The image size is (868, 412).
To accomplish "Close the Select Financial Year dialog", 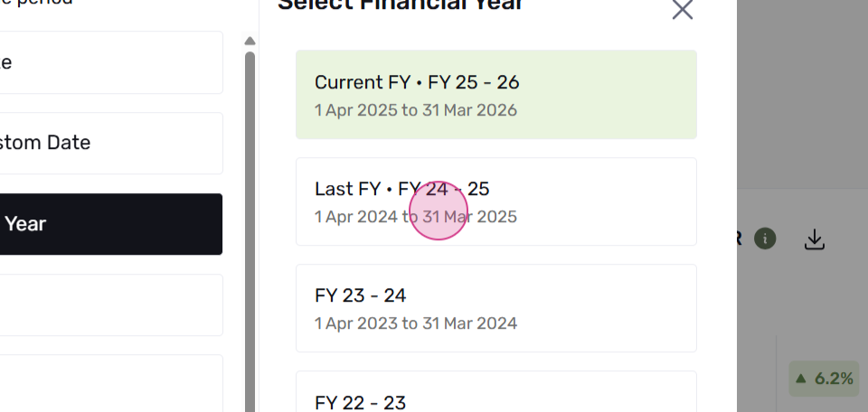I will click(x=683, y=9).
